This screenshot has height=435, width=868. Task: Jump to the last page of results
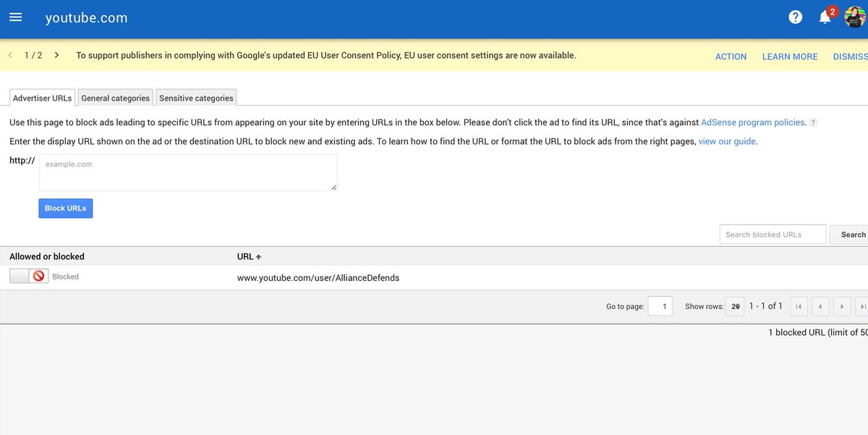pyautogui.click(x=862, y=306)
